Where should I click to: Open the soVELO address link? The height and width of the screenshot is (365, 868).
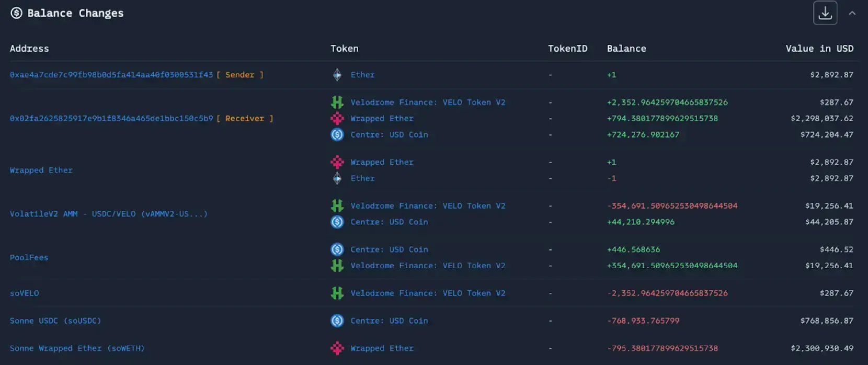click(24, 293)
